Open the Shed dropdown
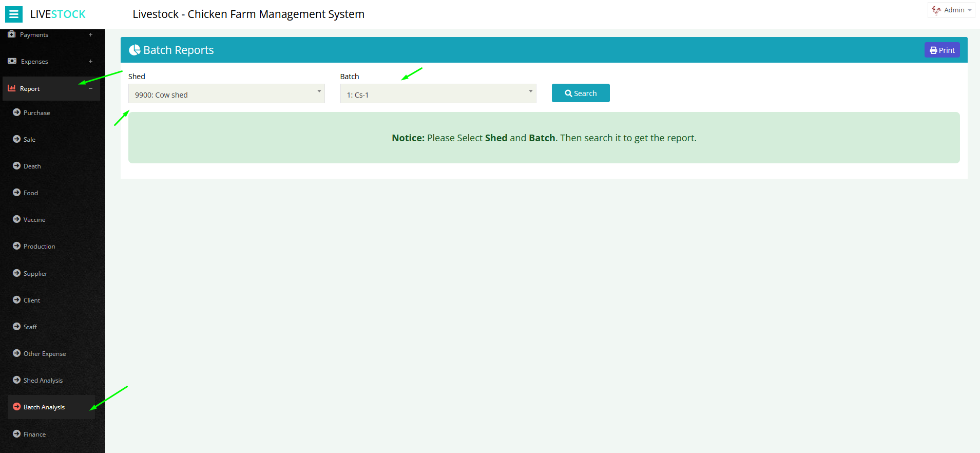The height and width of the screenshot is (453, 980). (226, 94)
